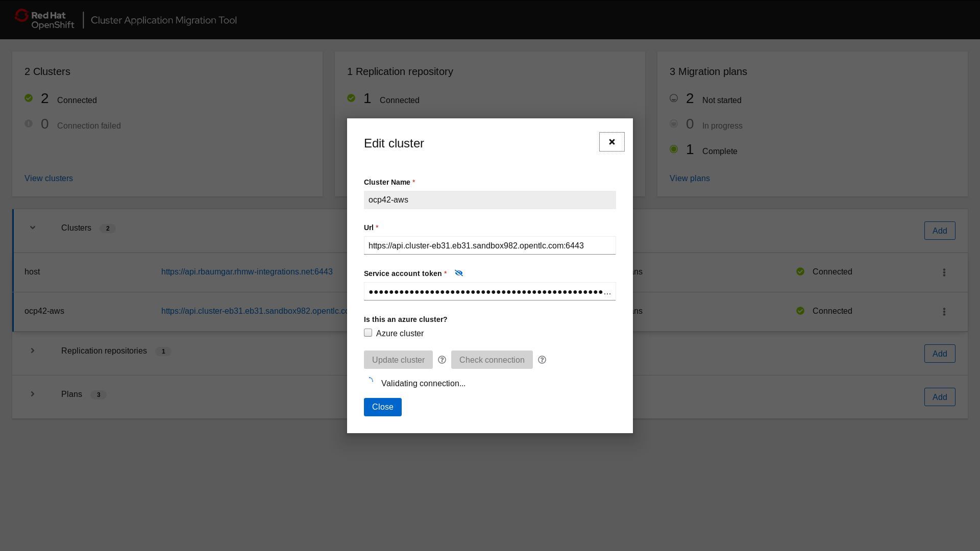Switch focus to the Clusters section header
Image resolution: width=980 pixels, height=551 pixels.
pos(76,228)
